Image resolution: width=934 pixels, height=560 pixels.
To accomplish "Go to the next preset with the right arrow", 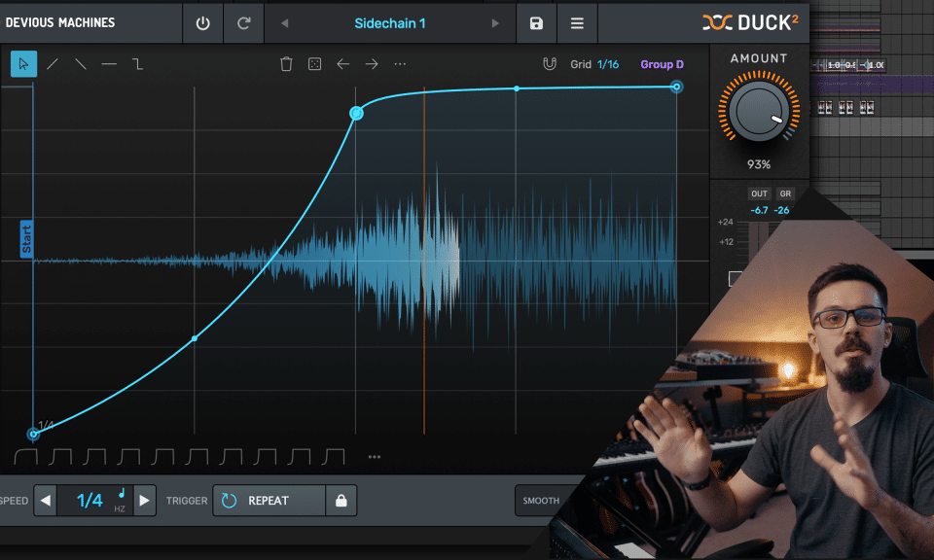I will (x=495, y=23).
